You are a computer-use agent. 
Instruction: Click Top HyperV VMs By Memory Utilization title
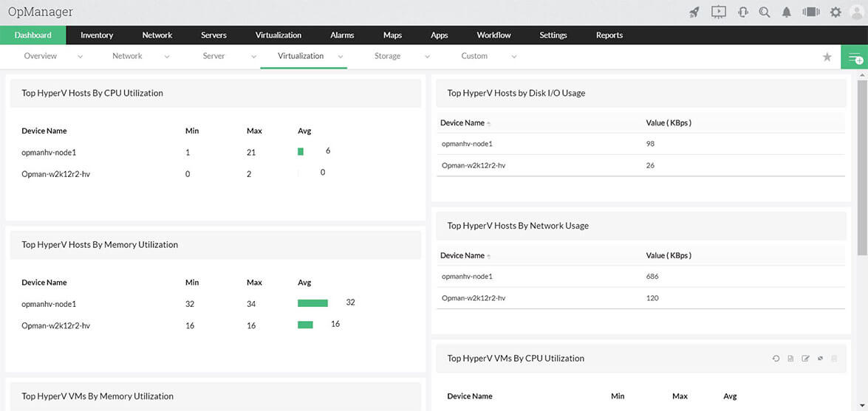point(98,396)
